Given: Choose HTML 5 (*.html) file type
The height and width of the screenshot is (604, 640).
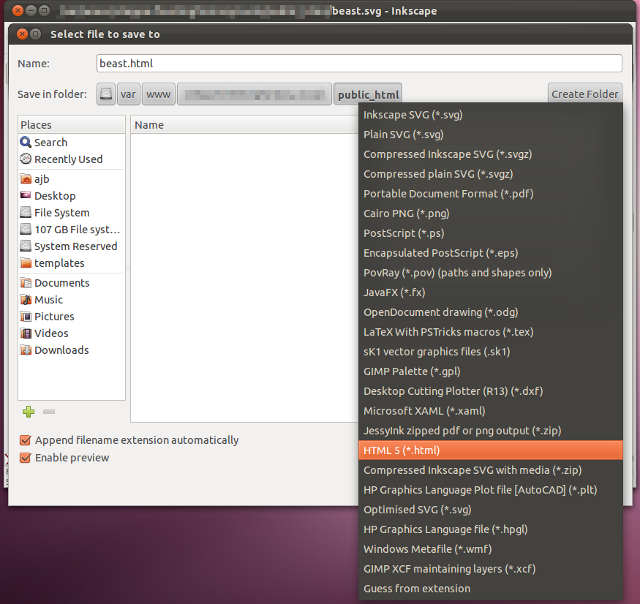Looking at the screenshot, I should [490, 451].
